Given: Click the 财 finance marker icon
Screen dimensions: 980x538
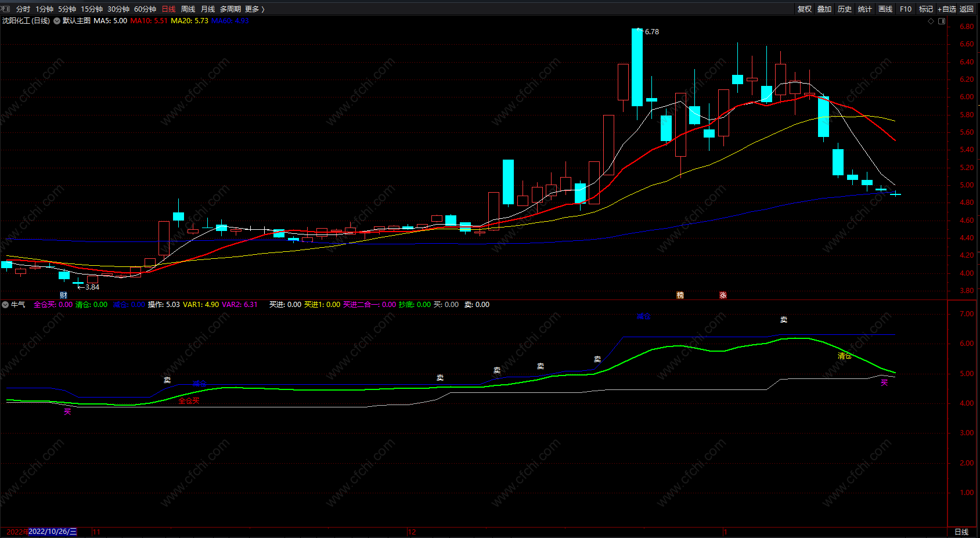Looking at the screenshot, I should click(63, 295).
